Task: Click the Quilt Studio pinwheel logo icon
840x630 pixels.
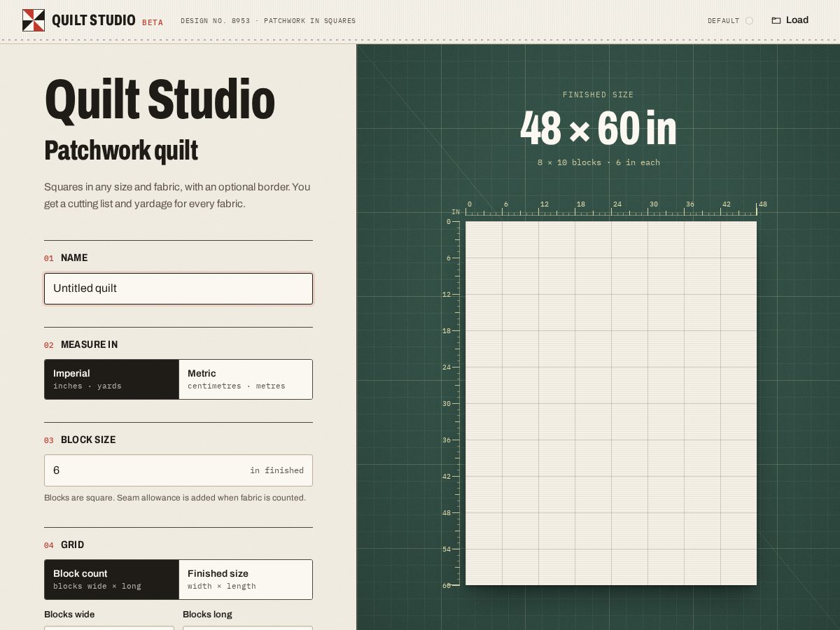Action: point(34,20)
